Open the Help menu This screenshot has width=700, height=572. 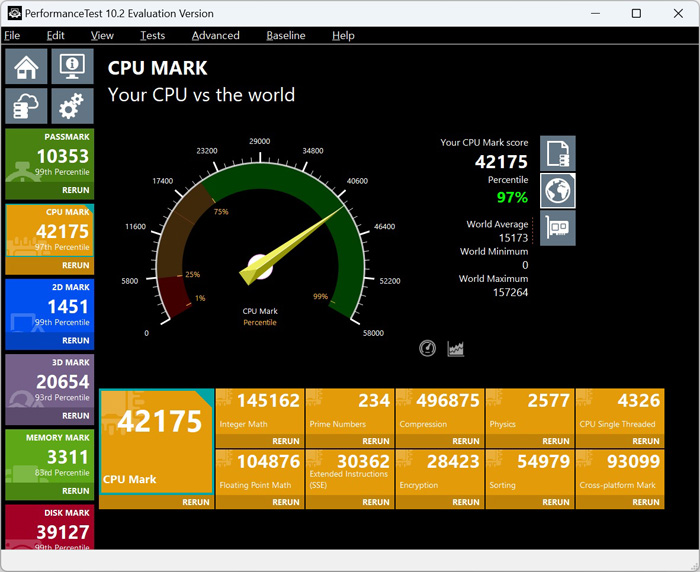click(x=343, y=35)
